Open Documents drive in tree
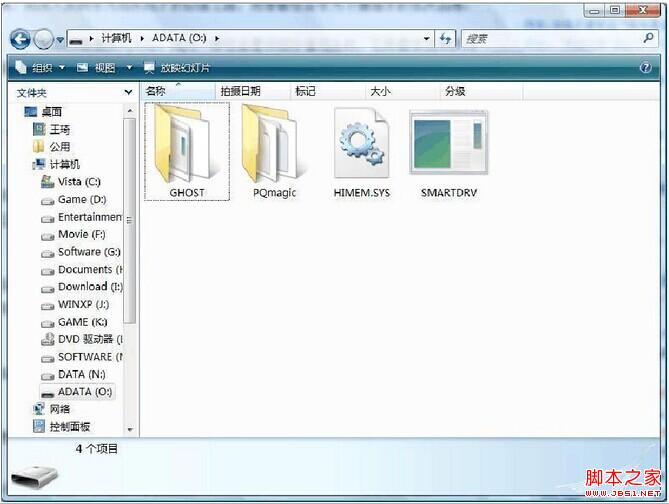Screen dimensions: 669x504 click(x=90, y=269)
